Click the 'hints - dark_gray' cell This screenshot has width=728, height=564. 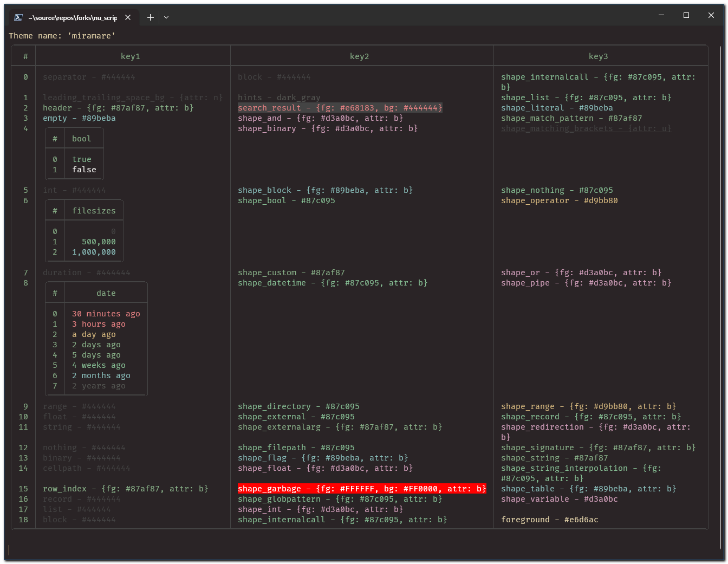pos(279,98)
